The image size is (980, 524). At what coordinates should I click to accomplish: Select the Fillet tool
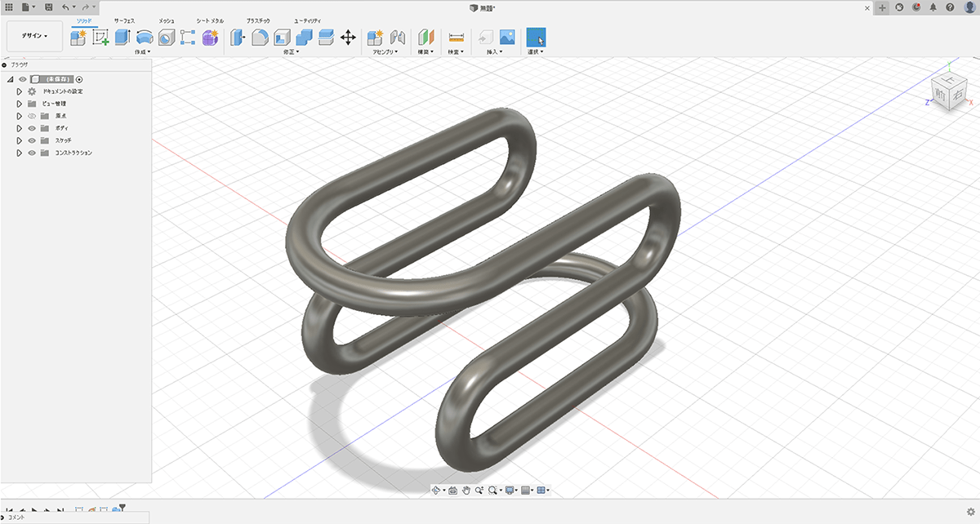pyautogui.click(x=260, y=37)
